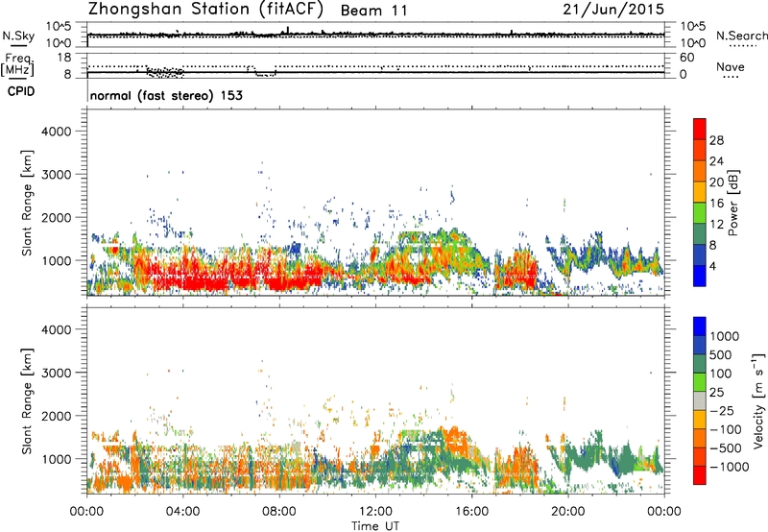Click the red bottom segment of velocity colorbar
The image size is (768, 532).
[x=700, y=474]
